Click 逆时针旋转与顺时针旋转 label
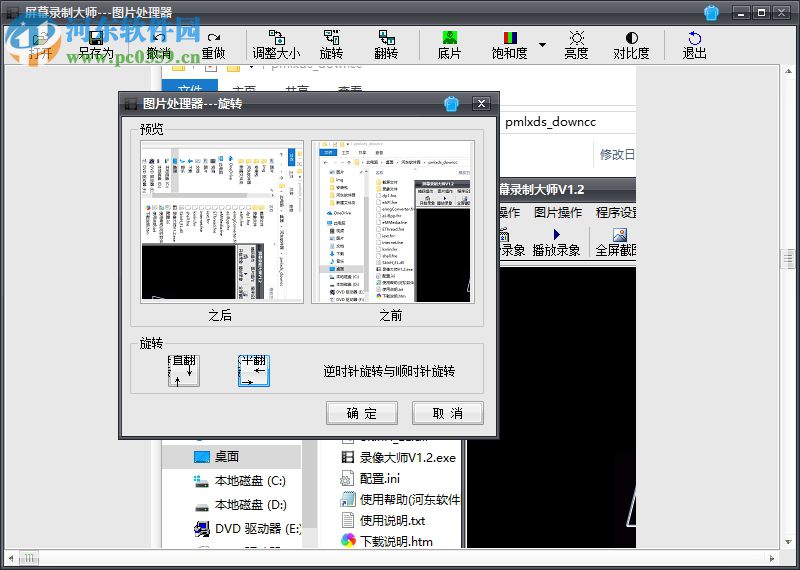Image resolution: width=800 pixels, height=570 pixels. pos(389,371)
